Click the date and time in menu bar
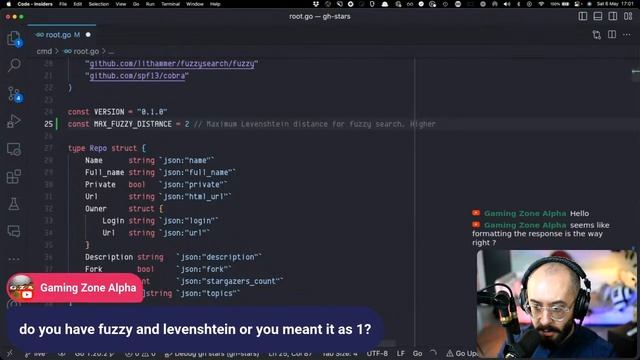 click(615, 4)
